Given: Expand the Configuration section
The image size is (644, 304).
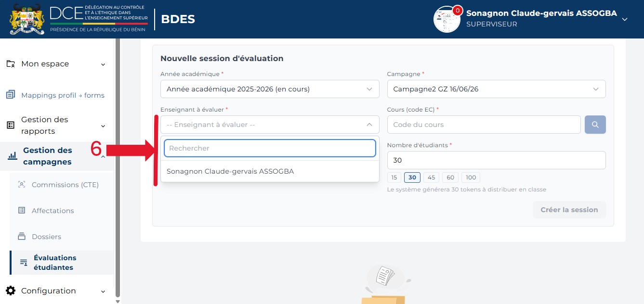Looking at the screenshot, I should [103, 291].
